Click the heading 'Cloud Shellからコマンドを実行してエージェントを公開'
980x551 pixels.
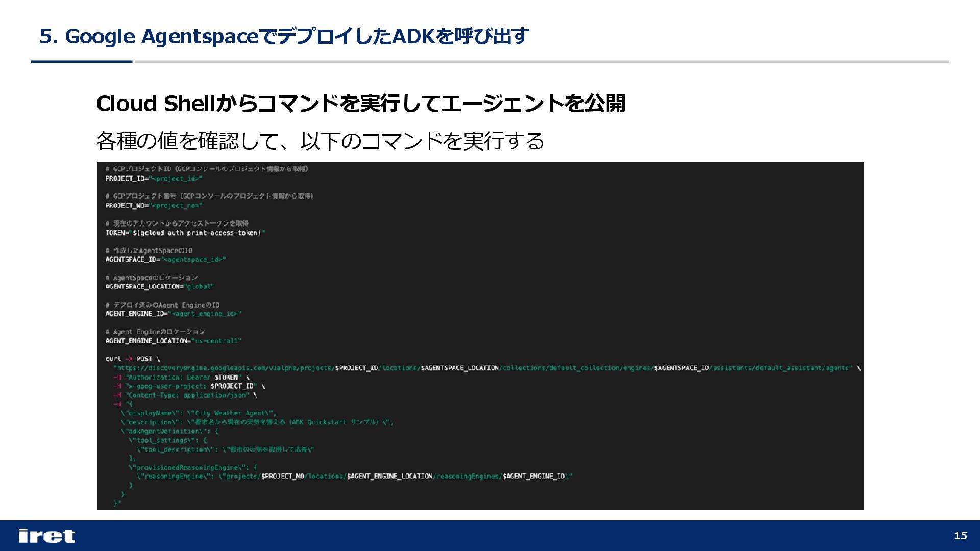point(360,104)
